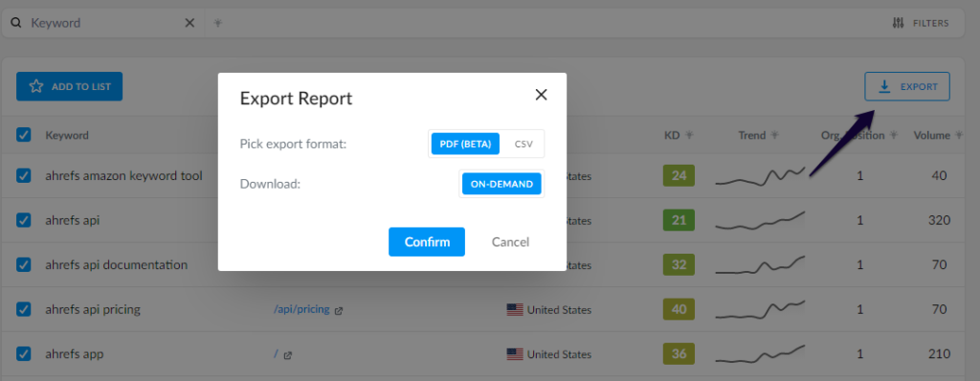
Task: Uncheck the ahrefs api row checkbox
Action: point(24,220)
